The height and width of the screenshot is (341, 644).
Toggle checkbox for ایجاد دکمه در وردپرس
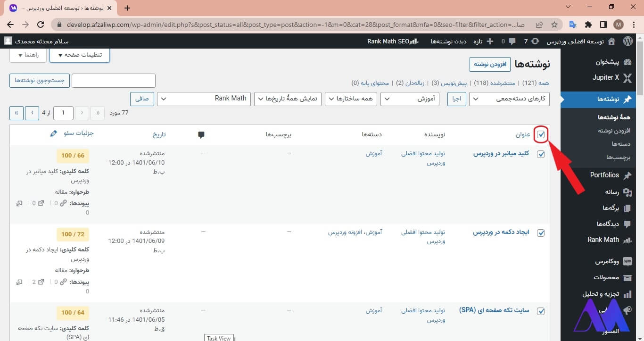pyautogui.click(x=541, y=233)
